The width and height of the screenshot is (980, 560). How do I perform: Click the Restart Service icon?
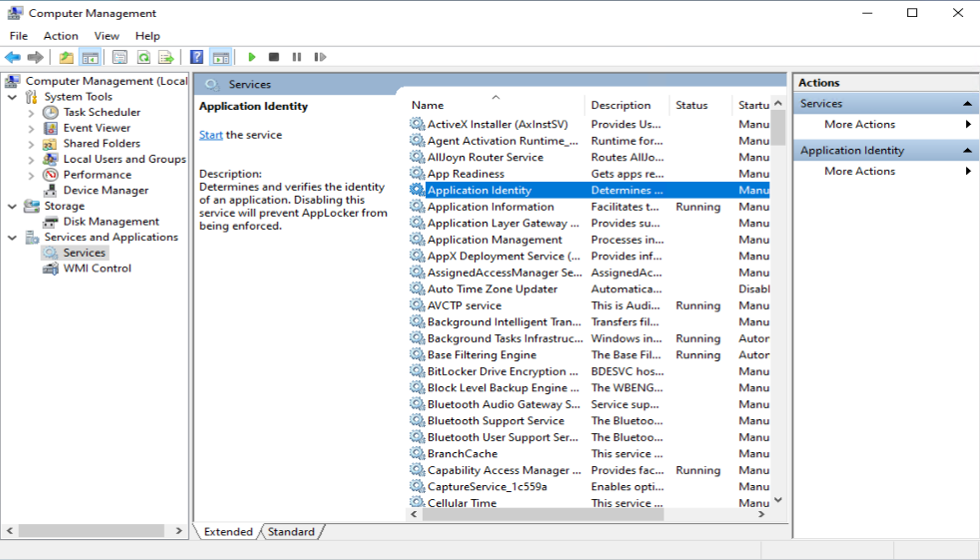click(x=320, y=57)
